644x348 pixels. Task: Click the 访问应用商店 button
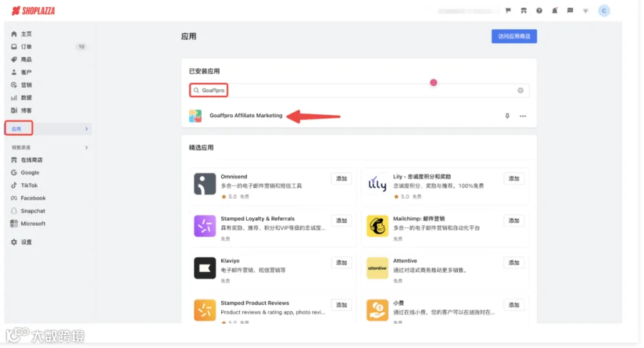[x=514, y=36]
